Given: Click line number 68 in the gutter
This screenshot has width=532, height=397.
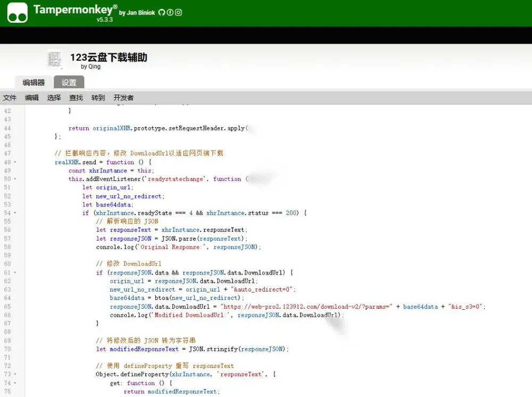Looking at the screenshot, I should click(7, 332).
